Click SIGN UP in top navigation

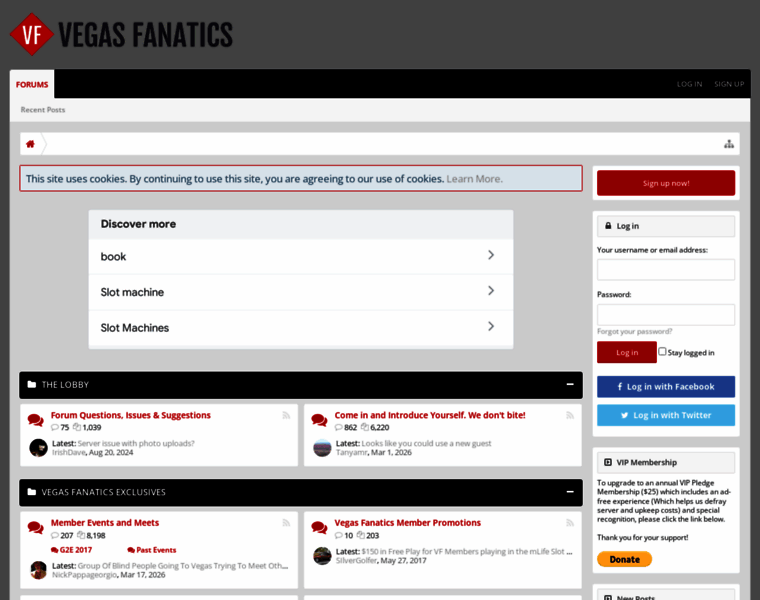point(729,84)
